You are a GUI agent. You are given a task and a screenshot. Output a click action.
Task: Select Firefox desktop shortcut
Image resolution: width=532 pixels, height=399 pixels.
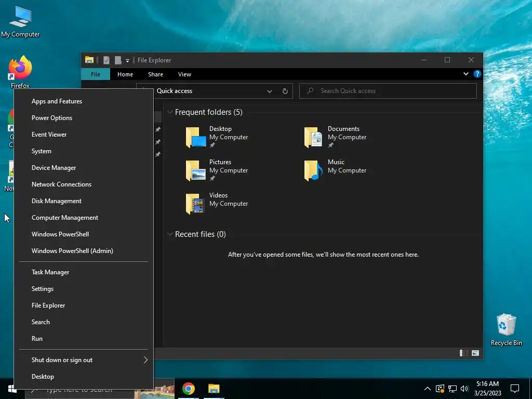tap(20, 72)
